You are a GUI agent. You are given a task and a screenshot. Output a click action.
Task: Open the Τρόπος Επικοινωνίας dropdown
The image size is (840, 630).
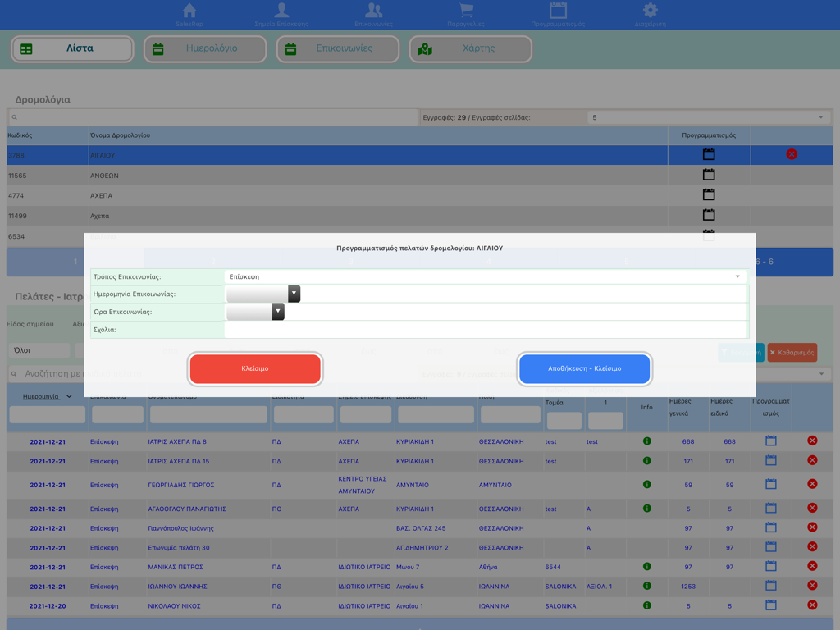[x=737, y=277]
